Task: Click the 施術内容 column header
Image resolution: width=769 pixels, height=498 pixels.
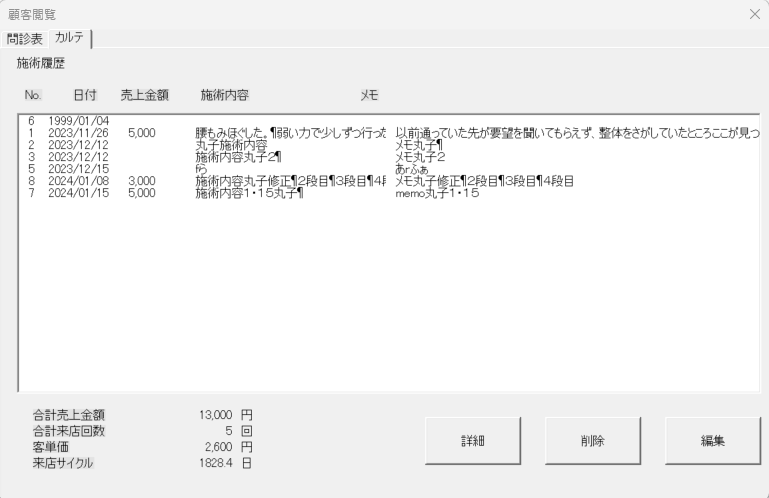Action: 225,95
